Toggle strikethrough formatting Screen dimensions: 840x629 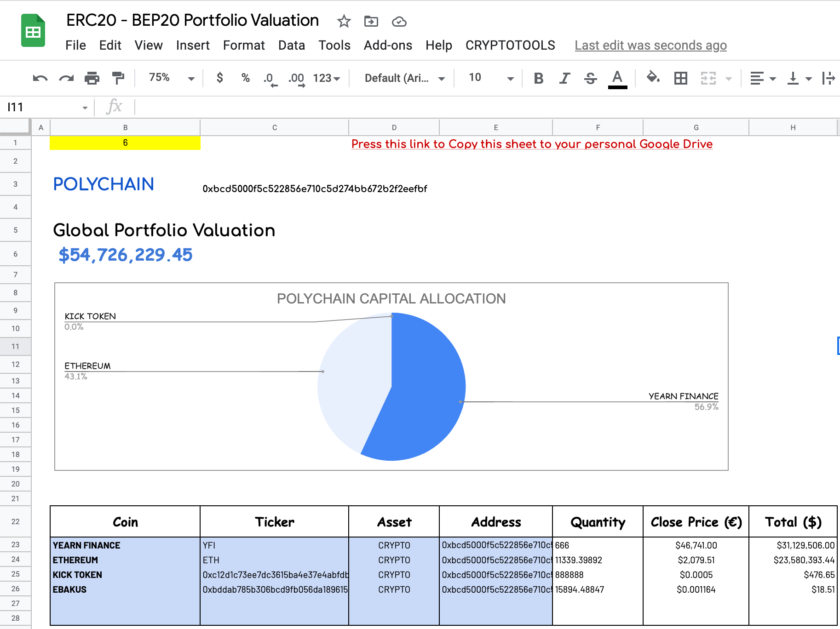point(590,78)
